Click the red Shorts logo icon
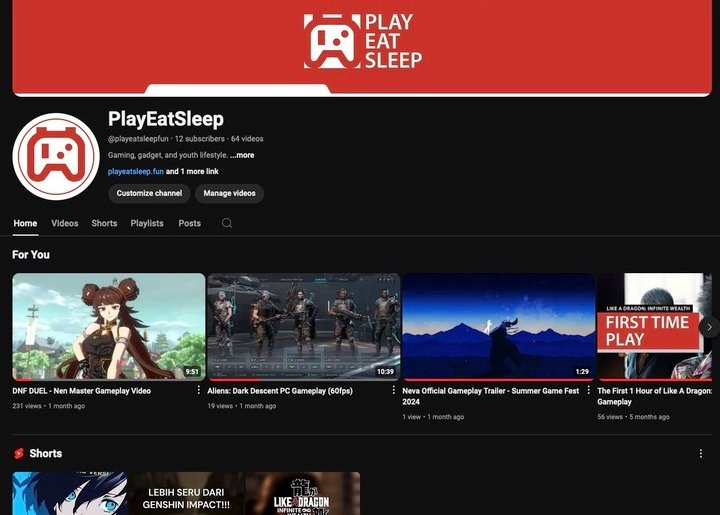 19,453
